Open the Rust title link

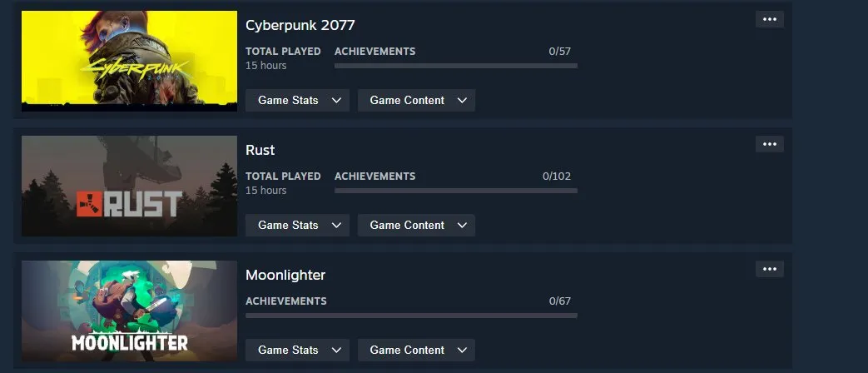(x=260, y=150)
